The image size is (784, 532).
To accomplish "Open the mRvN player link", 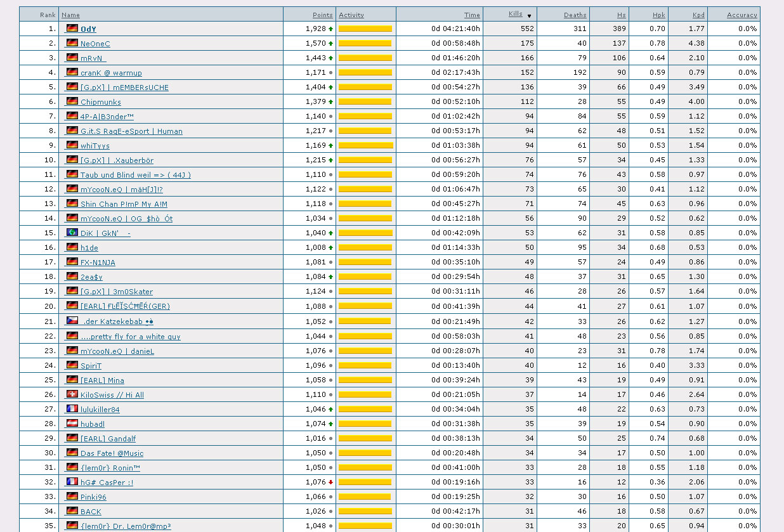I will pyautogui.click(x=93, y=58).
